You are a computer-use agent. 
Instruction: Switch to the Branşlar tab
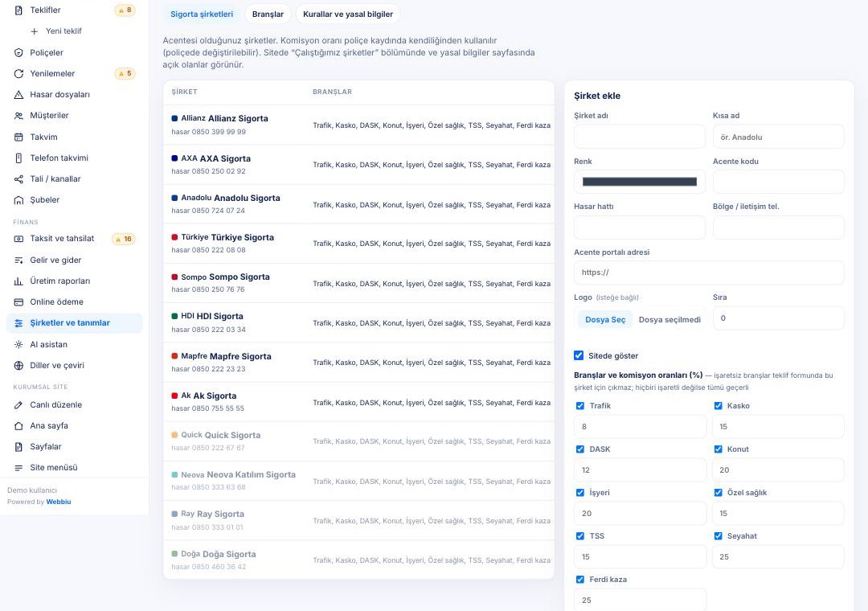click(x=268, y=14)
